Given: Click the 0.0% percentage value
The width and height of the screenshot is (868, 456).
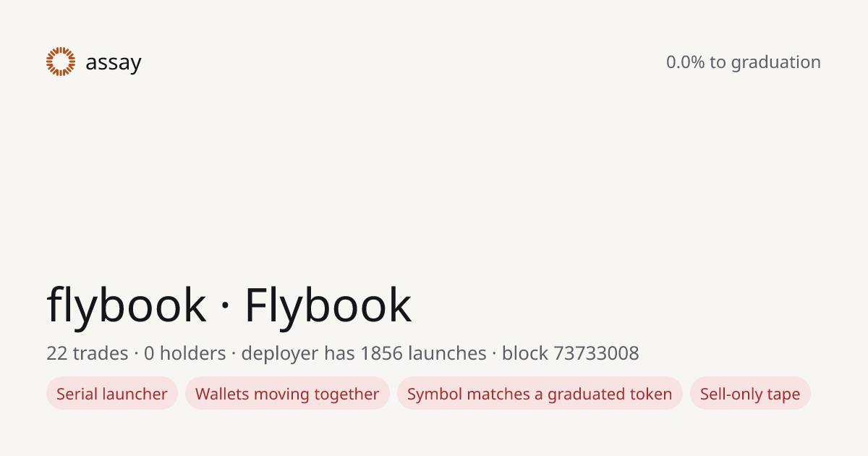Looking at the screenshot, I should tap(686, 62).
